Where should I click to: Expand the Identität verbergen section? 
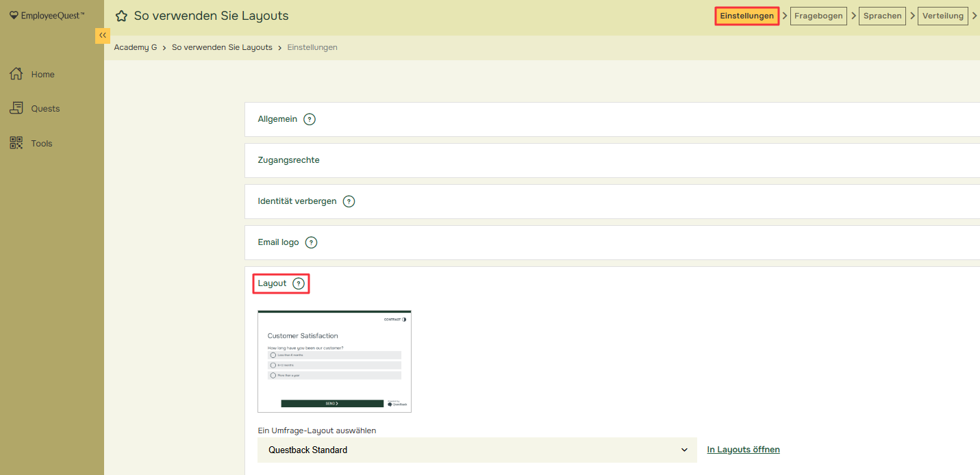[297, 201]
